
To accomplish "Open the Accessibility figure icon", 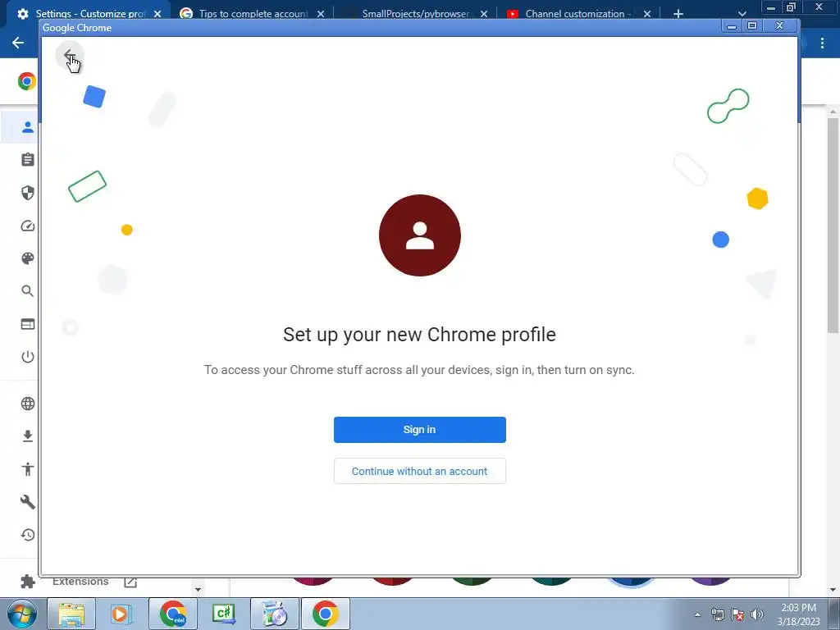I will coord(27,469).
